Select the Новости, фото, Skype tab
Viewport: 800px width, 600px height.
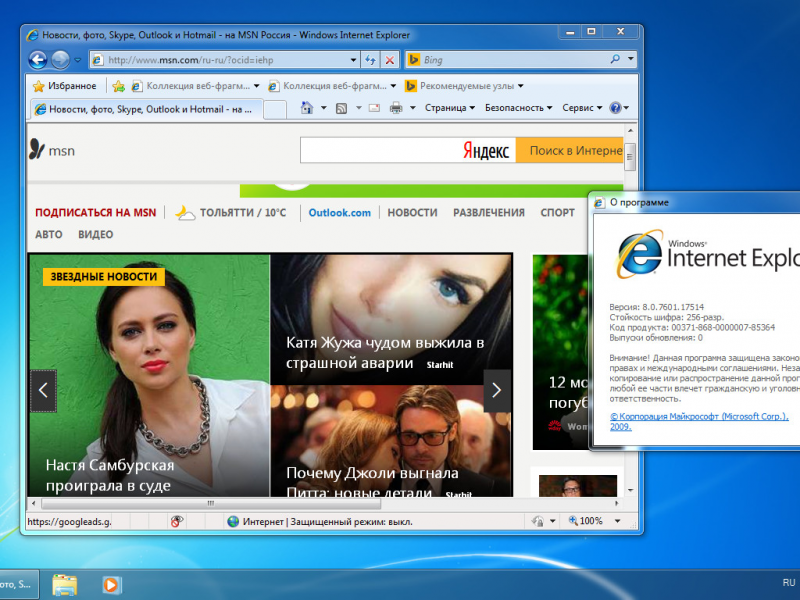(147, 109)
